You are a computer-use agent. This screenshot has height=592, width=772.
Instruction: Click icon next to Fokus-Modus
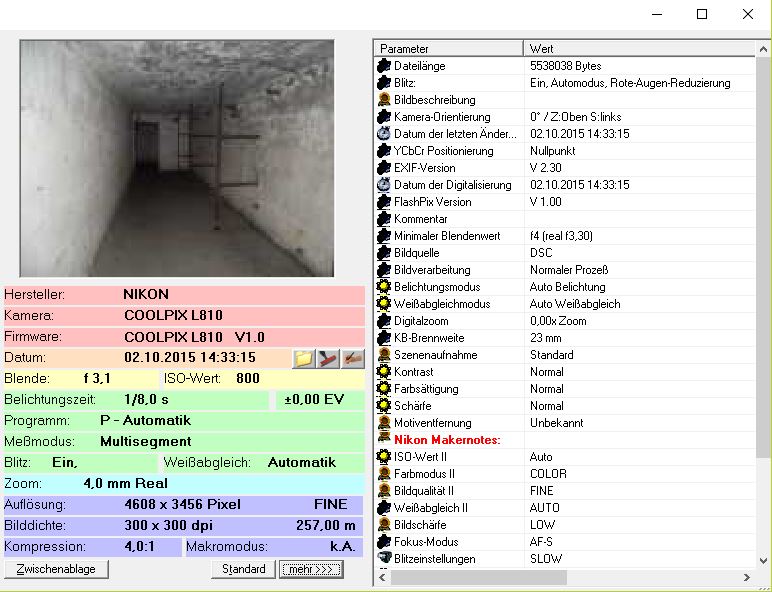(384, 542)
